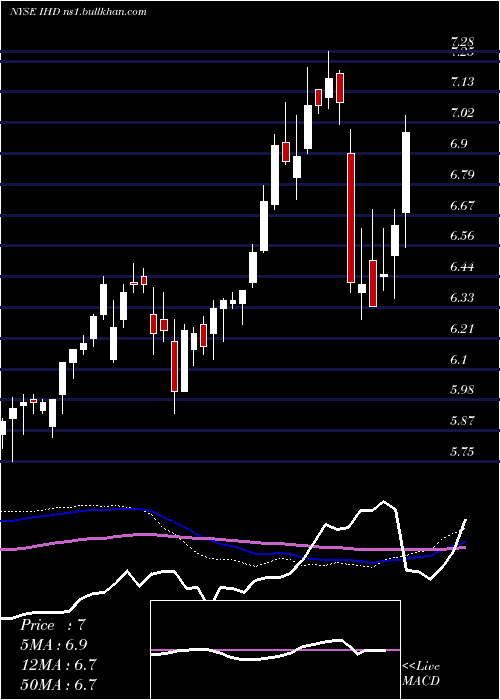Click the 7.13 price axis label
Image resolution: width=500 pixels, height=700 pixels.
coord(462,82)
